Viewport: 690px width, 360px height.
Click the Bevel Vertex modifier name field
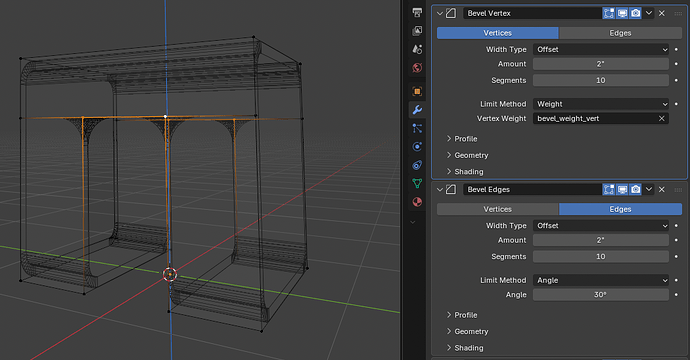[532, 13]
